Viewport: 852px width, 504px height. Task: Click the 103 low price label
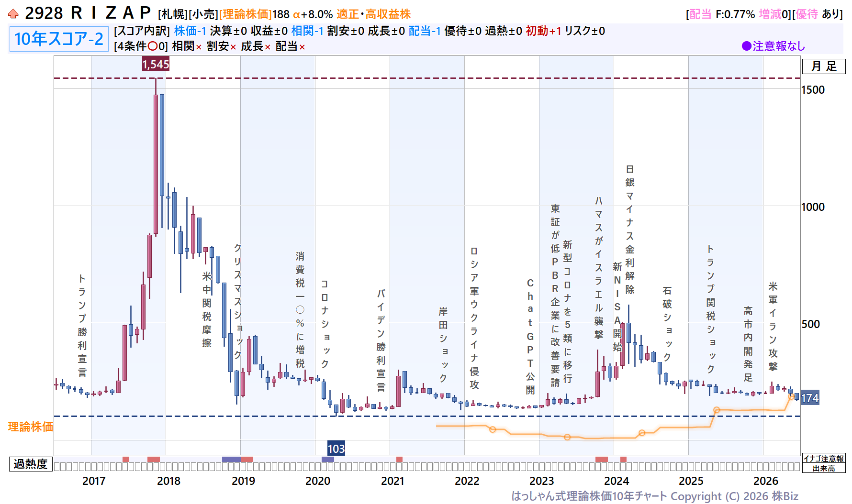click(x=336, y=449)
